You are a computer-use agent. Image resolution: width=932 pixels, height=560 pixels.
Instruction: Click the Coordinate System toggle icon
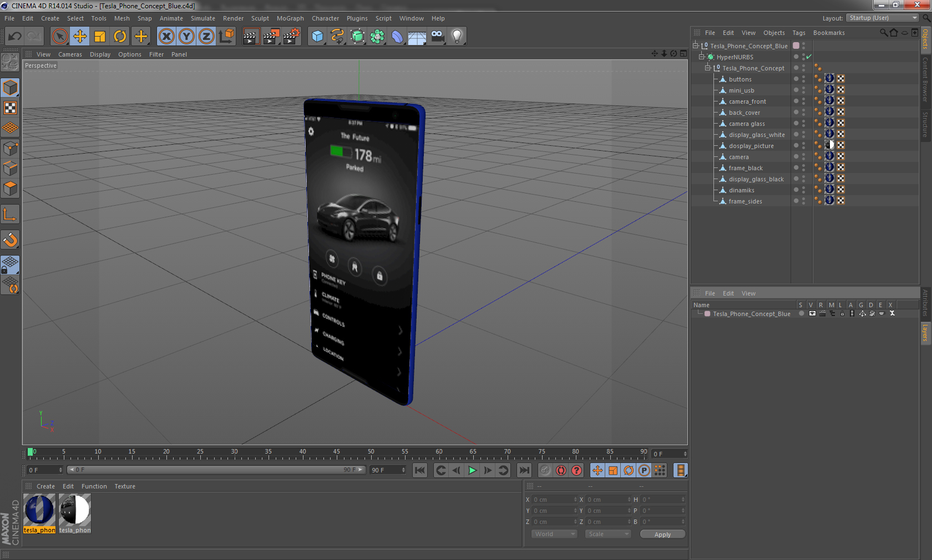coord(226,37)
